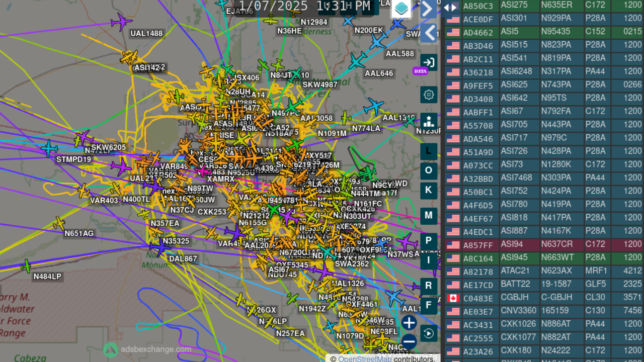The image size is (644, 362).
Task: Select the N774LA aircraft icon
Action: tap(346, 118)
